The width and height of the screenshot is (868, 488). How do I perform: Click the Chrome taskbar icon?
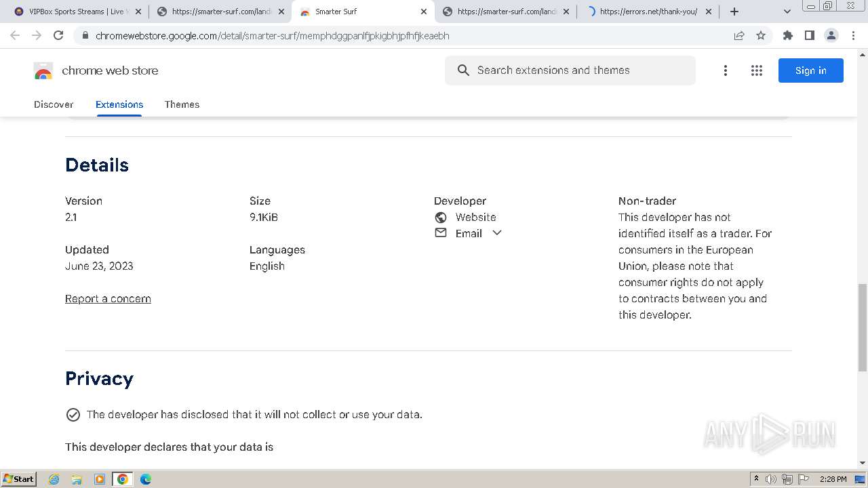click(123, 479)
